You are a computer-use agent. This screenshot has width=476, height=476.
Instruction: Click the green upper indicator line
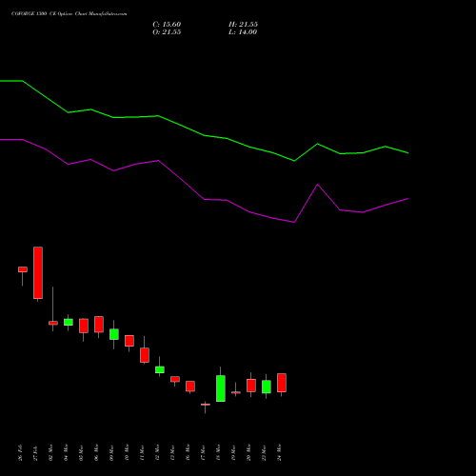click(x=203, y=135)
